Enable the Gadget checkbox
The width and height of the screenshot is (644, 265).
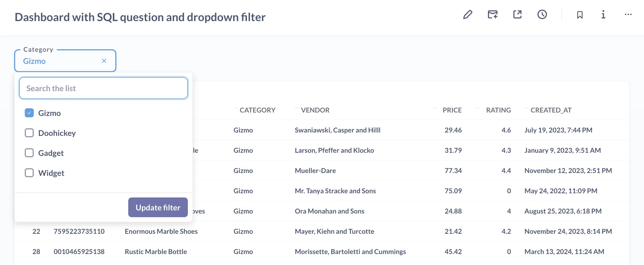pyautogui.click(x=29, y=153)
